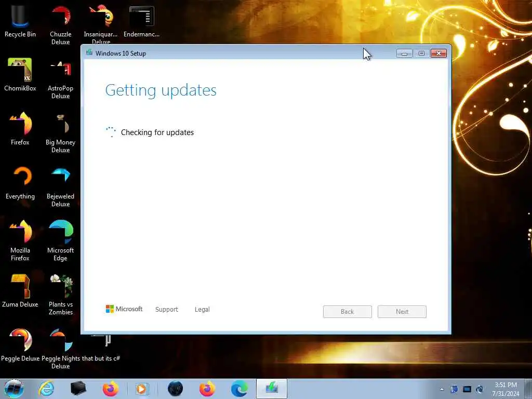Image resolution: width=532 pixels, height=399 pixels.
Task: Open the second Firefox taskbar icon
Action: (207, 389)
